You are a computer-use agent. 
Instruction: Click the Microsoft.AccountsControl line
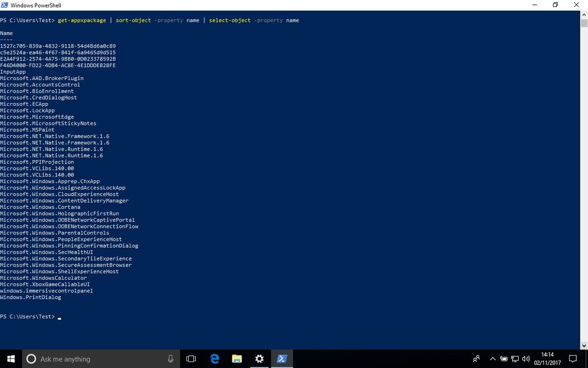(x=40, y=84)
